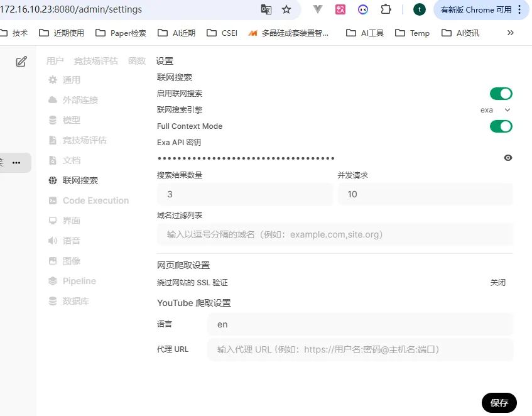
Task: Switch to the 竞技场评估 top tab
Action: [x=95, y=61]
